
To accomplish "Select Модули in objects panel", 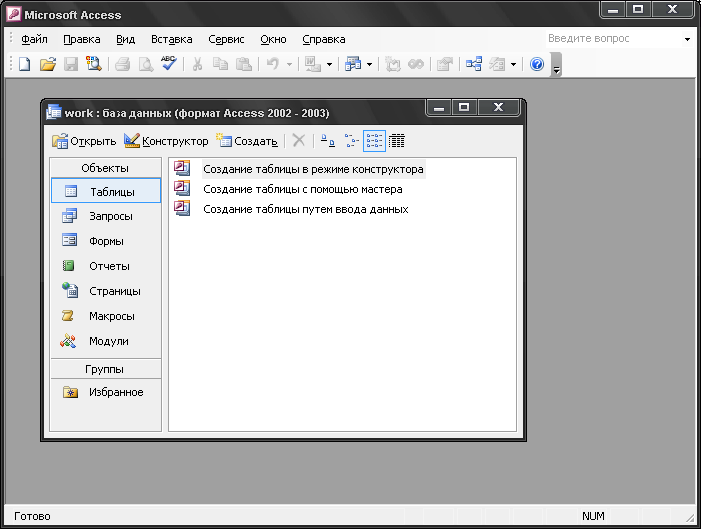I will pyautogui.click(x=106, y=341).
